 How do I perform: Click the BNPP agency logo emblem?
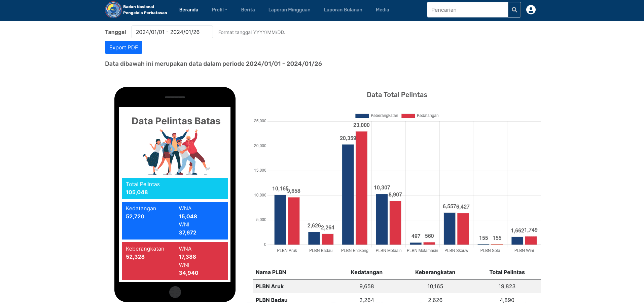point(113,10)
